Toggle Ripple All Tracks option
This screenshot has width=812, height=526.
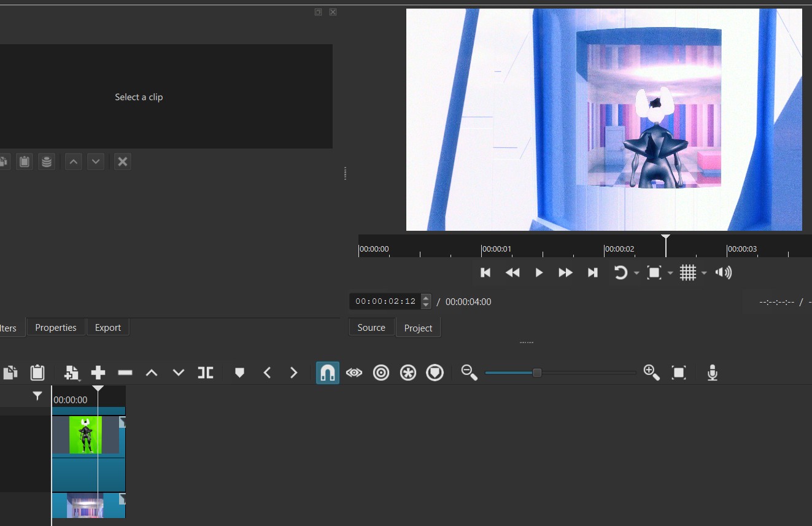click(x=408, y=373)
